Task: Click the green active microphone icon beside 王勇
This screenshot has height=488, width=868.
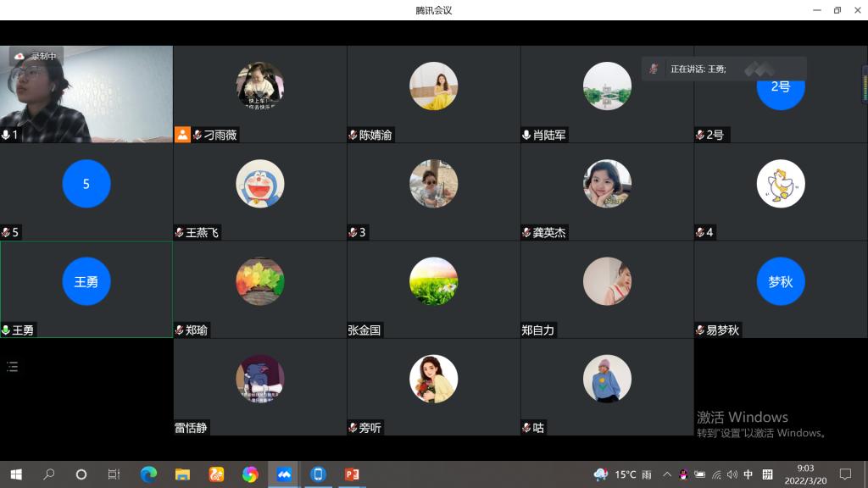Action: click(x=6, y=330)
